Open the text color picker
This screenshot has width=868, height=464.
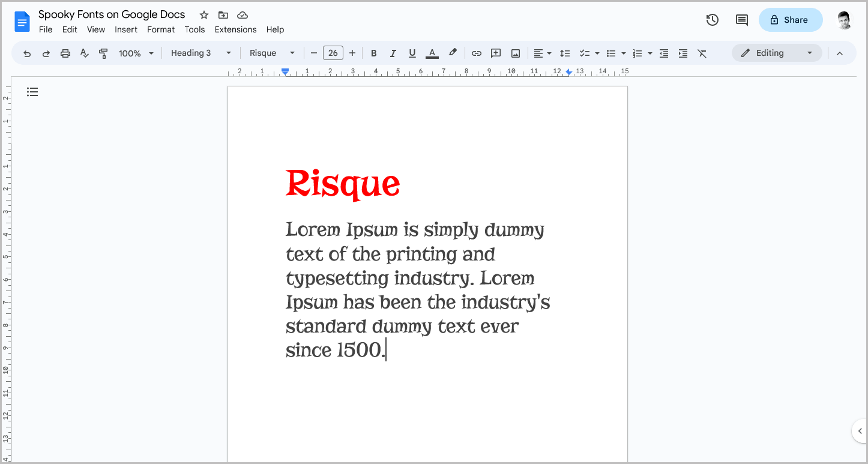click(x=432, y=53)
